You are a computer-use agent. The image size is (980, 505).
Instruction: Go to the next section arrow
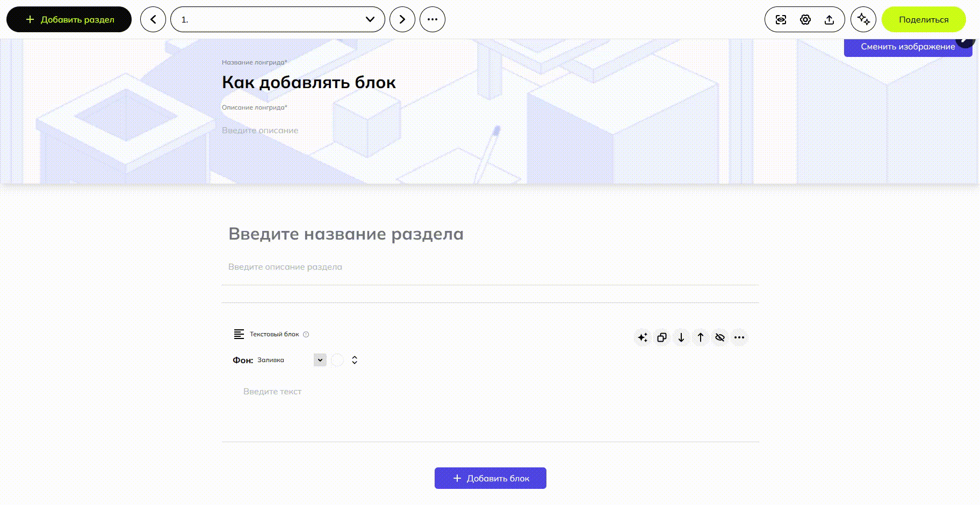tap(402, 19)
